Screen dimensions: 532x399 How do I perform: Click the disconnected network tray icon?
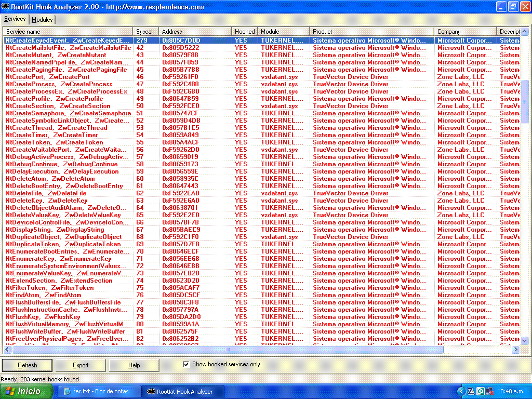click(x=490, y=391)
